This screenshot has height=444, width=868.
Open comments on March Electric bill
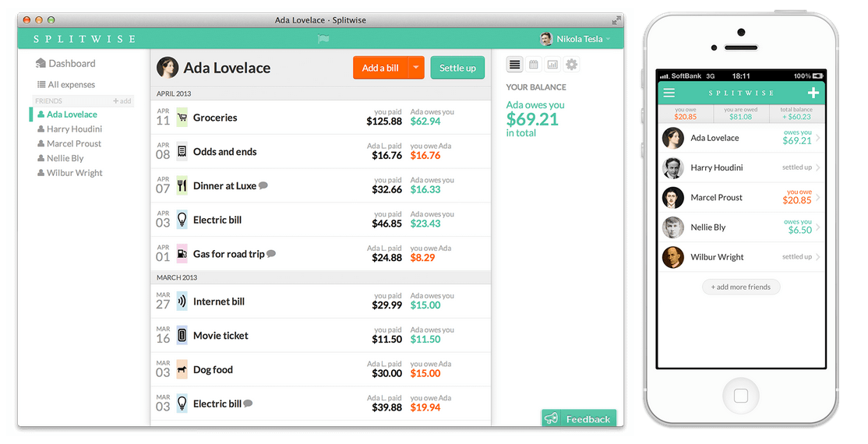point(248,403)
